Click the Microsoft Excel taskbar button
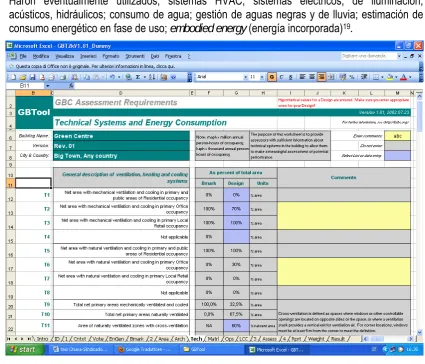 point(277,349)
